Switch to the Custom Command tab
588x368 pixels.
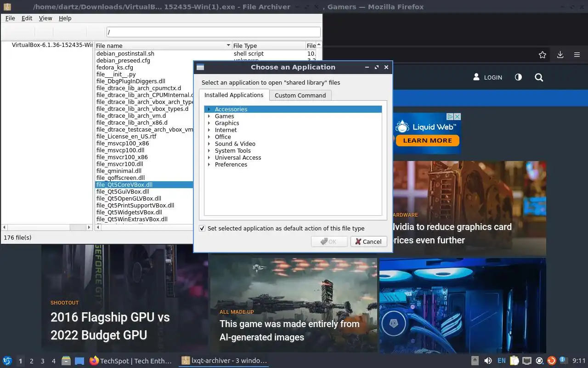pos(300,95)
